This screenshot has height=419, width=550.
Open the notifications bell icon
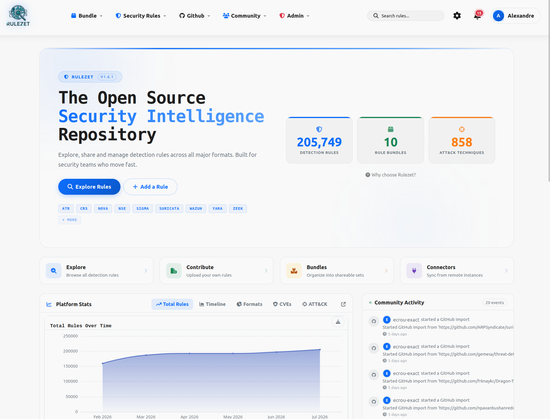click(x=477, y=15)
